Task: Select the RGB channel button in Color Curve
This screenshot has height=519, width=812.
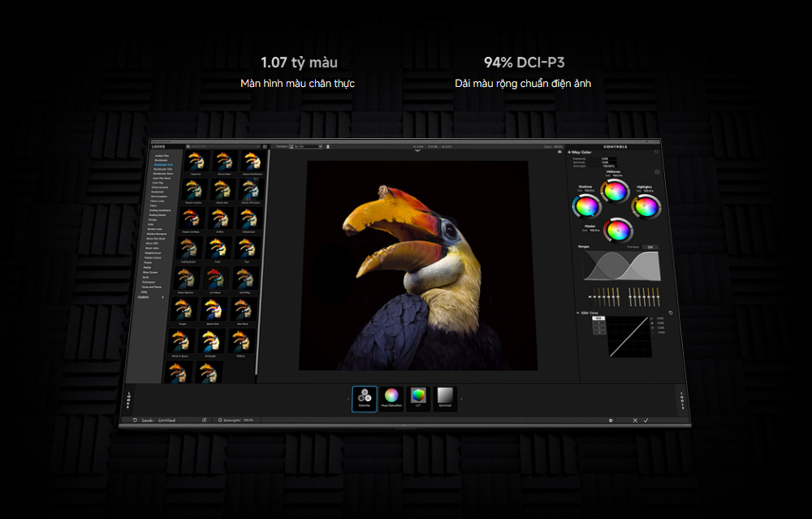Action: (598, 318)
